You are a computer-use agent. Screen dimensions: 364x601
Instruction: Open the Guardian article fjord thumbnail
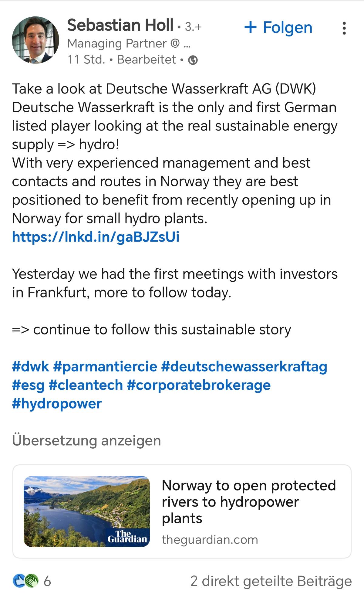pos(87,511)
